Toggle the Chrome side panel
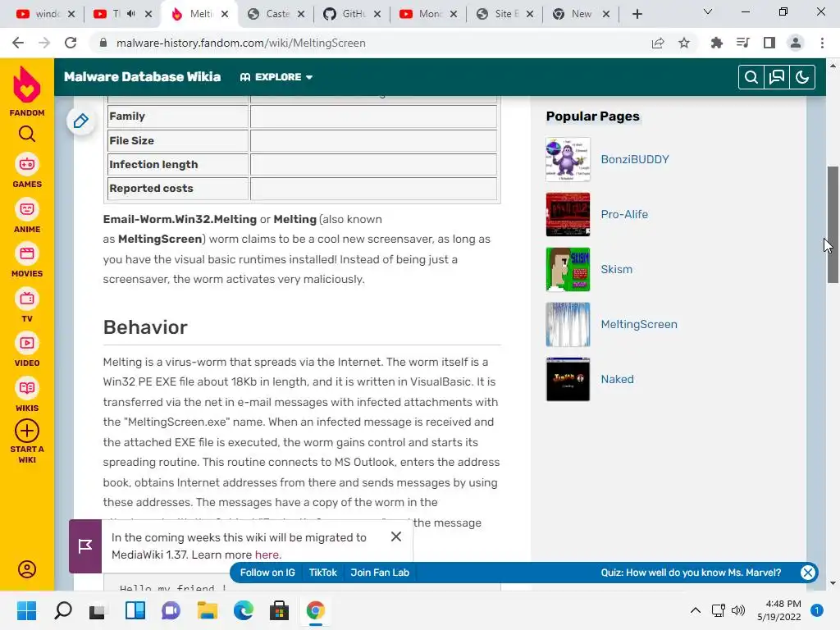 click(x=769, y=43)
